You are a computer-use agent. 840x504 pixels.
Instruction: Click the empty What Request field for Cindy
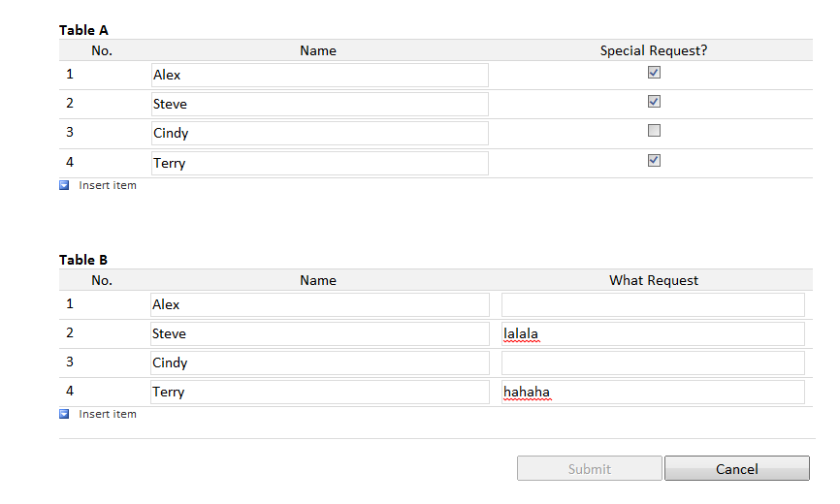point(653,362)
